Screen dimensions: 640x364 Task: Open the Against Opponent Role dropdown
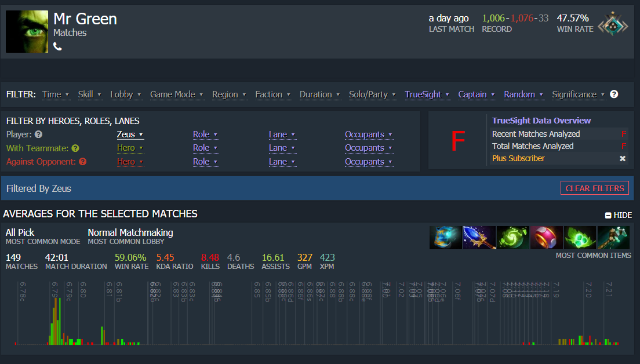coord(205,162)
